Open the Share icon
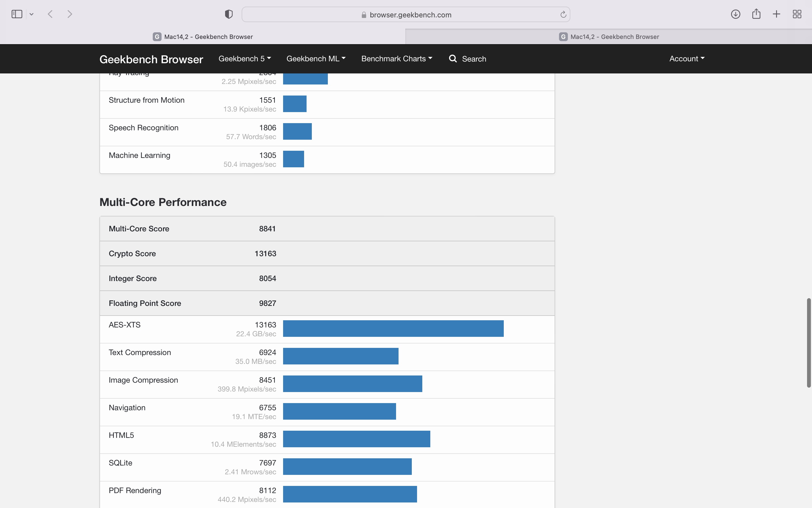 [x=756, y=14]
